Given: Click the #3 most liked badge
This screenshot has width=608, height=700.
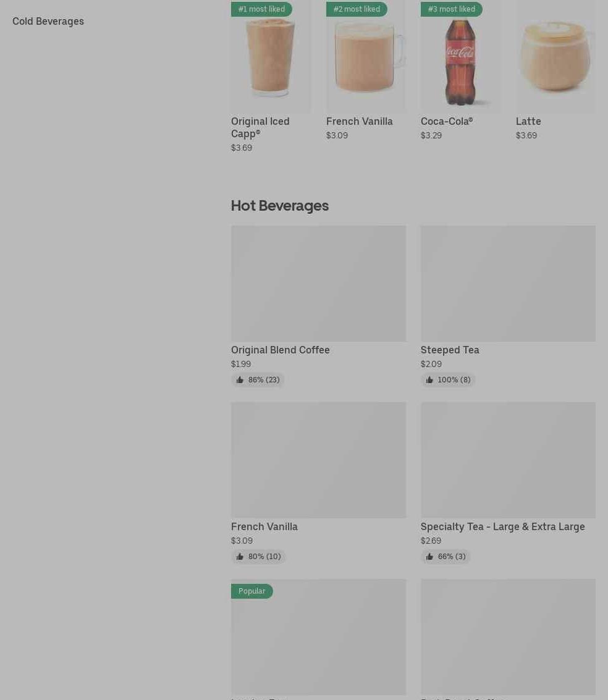Looking at the screenshot, I should [x=451, y=9].
